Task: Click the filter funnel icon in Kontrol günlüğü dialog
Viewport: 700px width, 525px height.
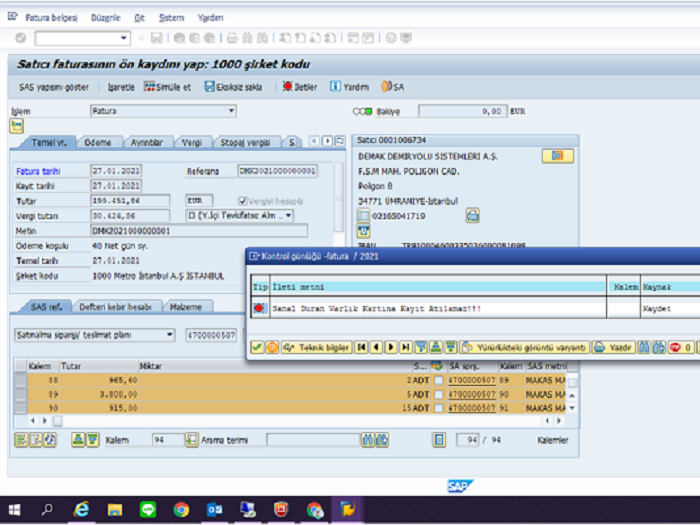Action: pos(421,347)
